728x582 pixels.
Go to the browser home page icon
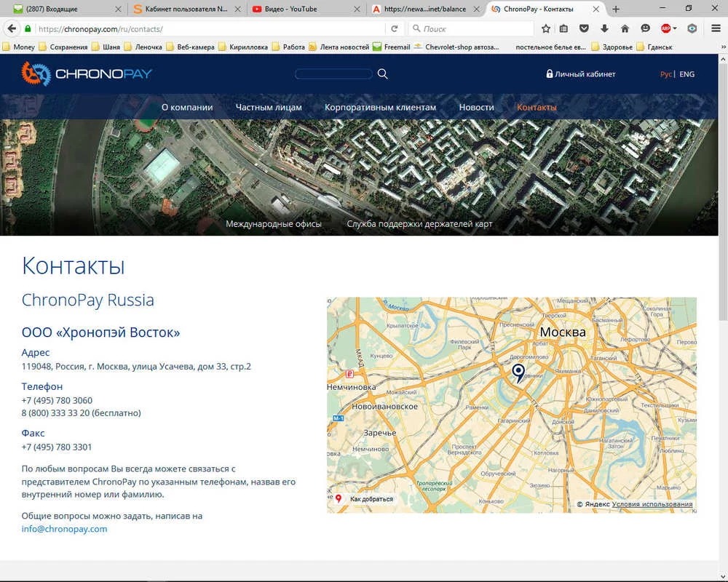pyautogui.click(x=625, y=29)
